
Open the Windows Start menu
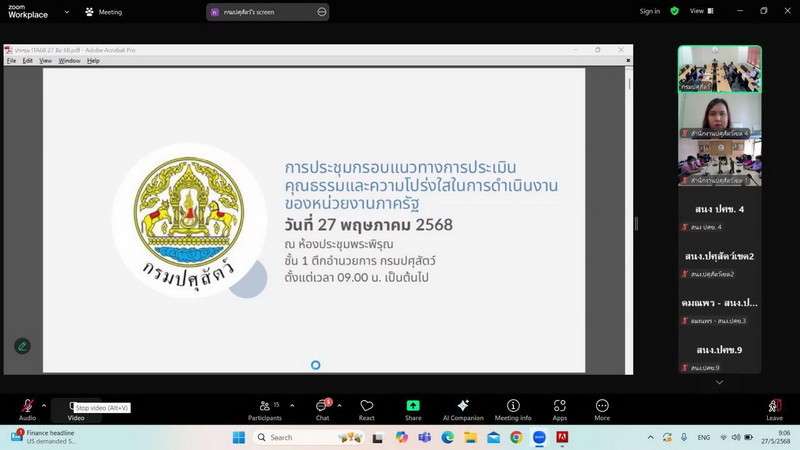click(239, 437)
